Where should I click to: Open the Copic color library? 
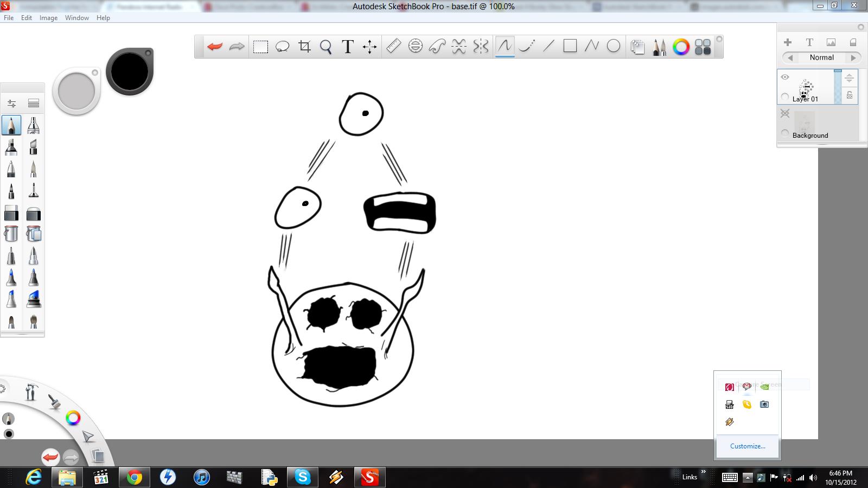(703, 47)
